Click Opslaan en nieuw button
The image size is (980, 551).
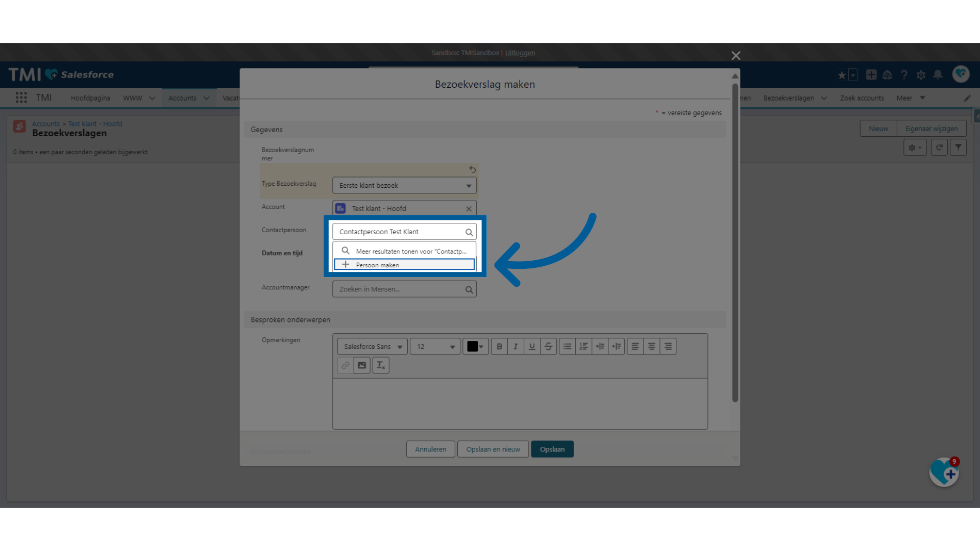pos(493,449)
